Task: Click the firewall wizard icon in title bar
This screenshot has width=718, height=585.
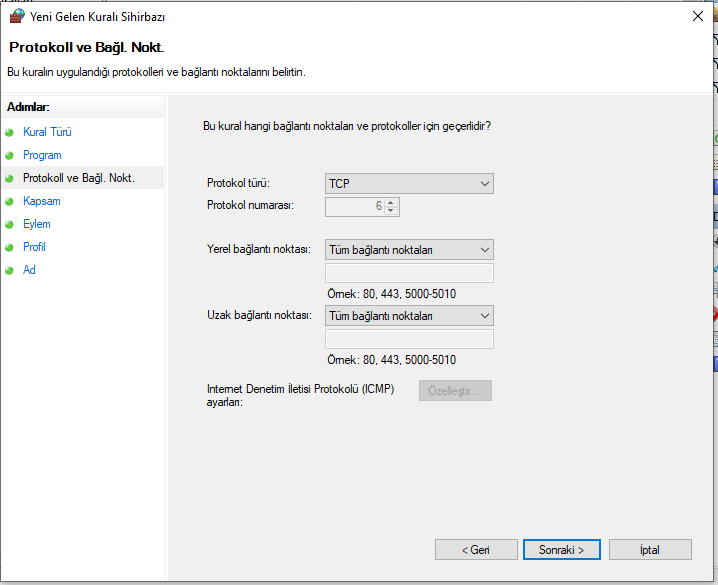Action: 17,16
